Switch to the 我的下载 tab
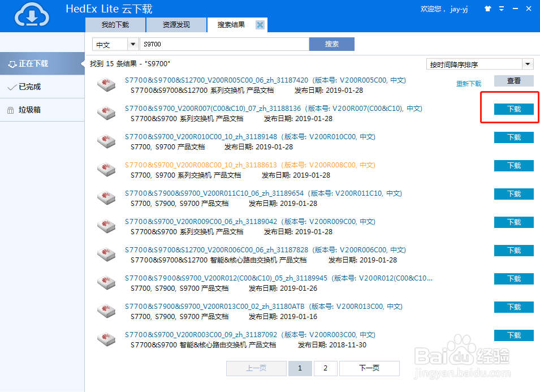The image size is (540, 392). click(x=115, y=25)
